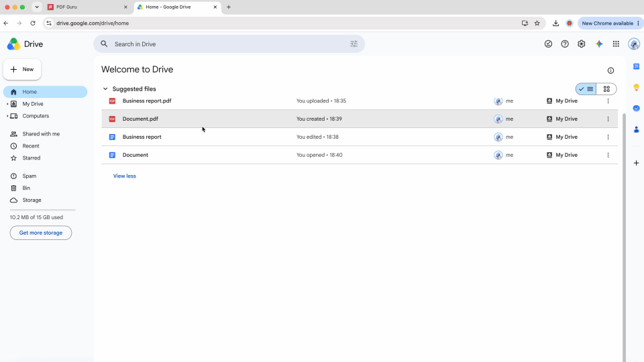Click the search magnifier icon in Drive
The image size is (644, 362).
105,44
